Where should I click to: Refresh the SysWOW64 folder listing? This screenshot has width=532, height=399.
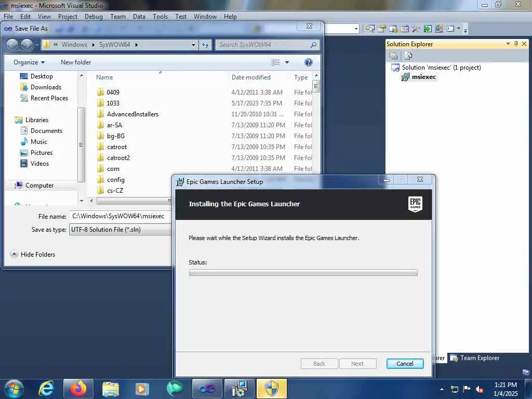[x=205, y=45]
